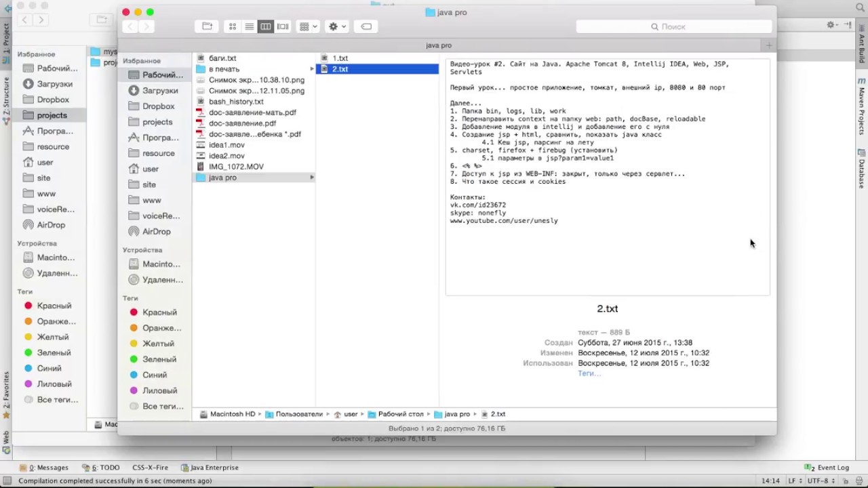The image size is (868, 488).
Task: Click the Finder search field
Action: pos(674,26)
